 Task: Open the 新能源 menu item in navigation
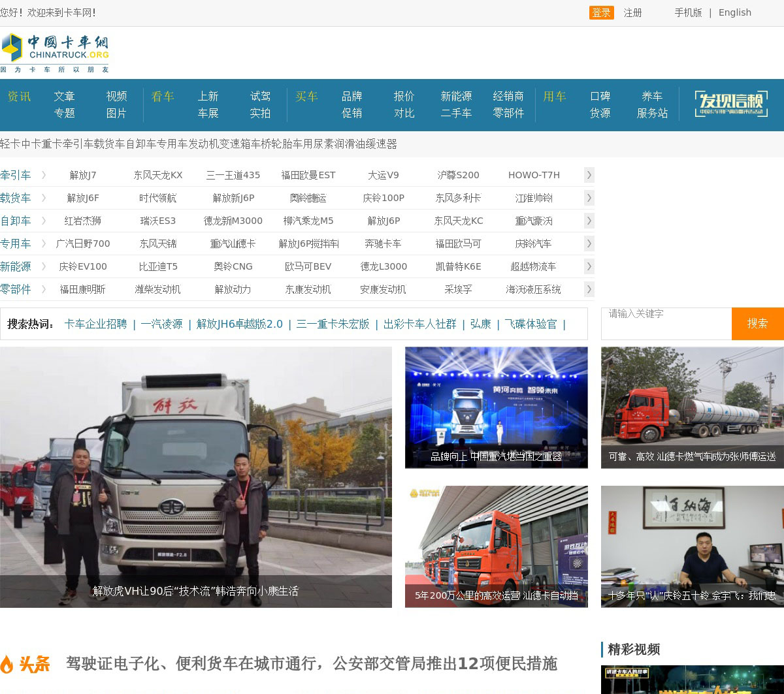pyautogui.click(x=456, y=97)
